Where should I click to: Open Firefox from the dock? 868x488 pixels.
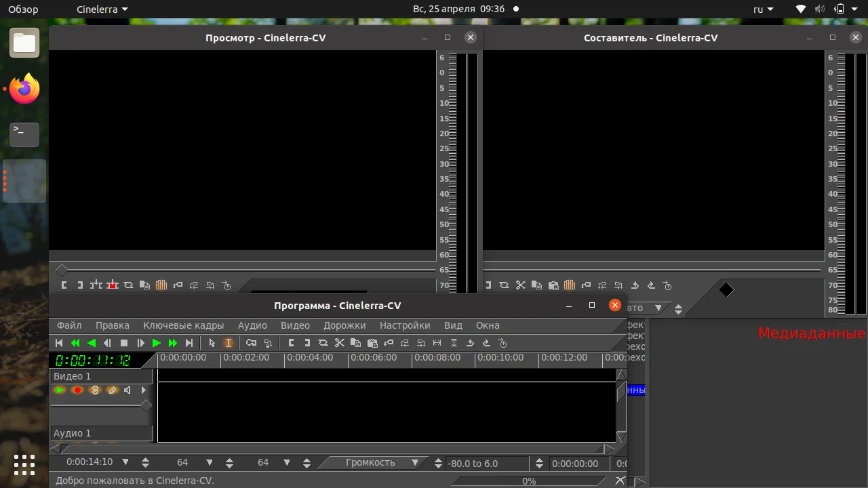(24, 89)
